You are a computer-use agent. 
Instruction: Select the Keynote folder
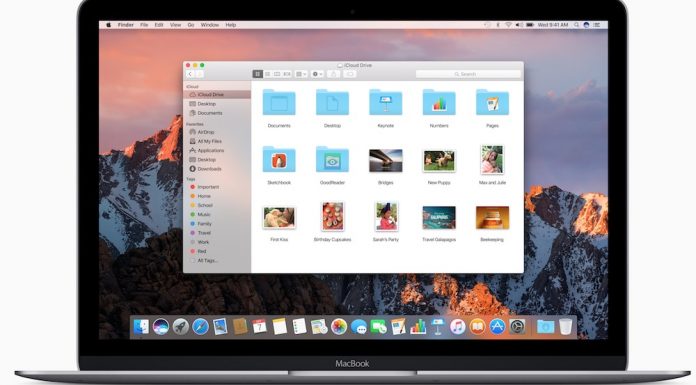(x=385, y=103)
